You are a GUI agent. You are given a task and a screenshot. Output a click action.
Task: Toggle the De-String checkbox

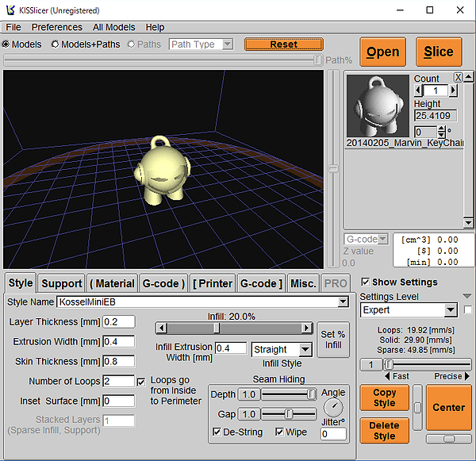coord(217,432)
